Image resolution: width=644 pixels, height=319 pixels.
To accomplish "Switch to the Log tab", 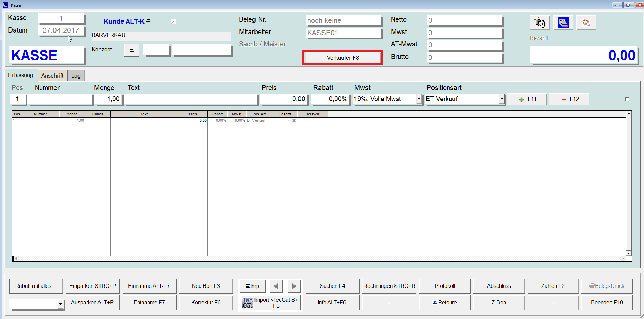I will pos(76,76).
